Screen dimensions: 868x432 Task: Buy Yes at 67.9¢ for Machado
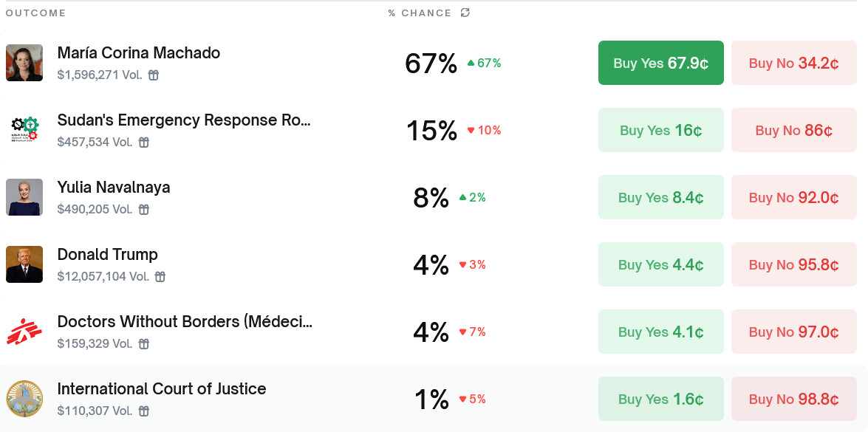pyautogui.click(x=660, y=63)
